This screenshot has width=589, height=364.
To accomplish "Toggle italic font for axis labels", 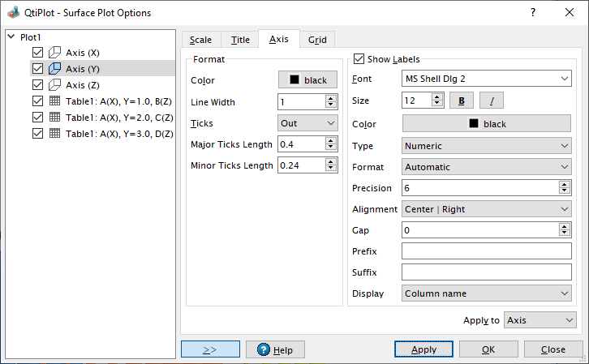I will [x=491, y=101].
